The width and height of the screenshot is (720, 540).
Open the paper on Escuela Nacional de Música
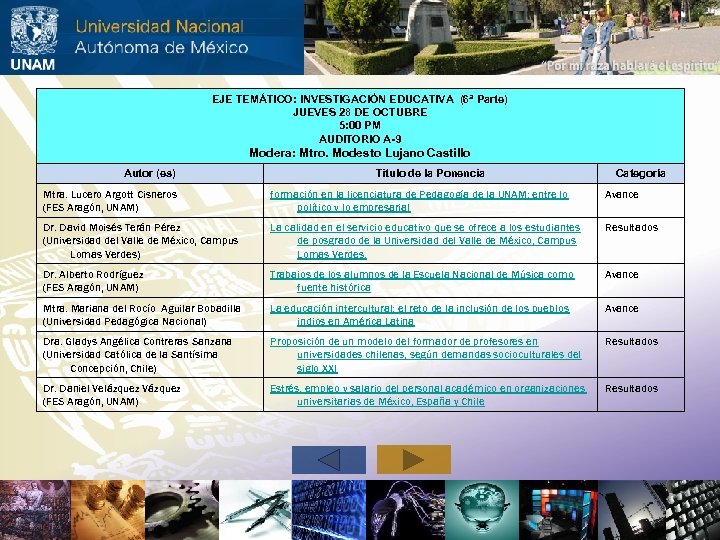coord(422,281)
